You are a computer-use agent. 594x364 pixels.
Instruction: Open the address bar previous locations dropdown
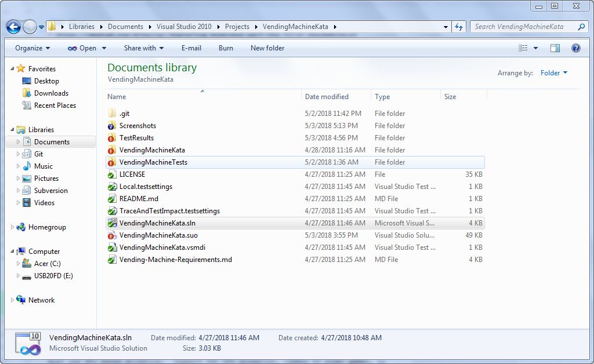(446, 27)
